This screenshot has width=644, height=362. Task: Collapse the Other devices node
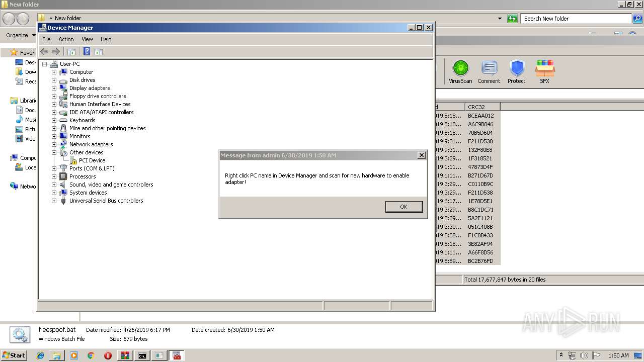(54, 152)
